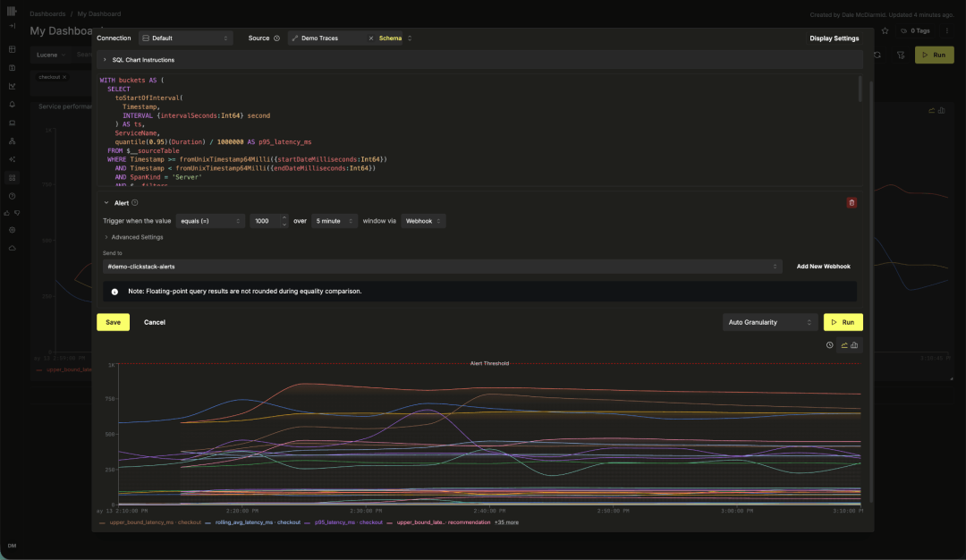
Task: Switch the chart preview to bar display
Action: [854, 345]
